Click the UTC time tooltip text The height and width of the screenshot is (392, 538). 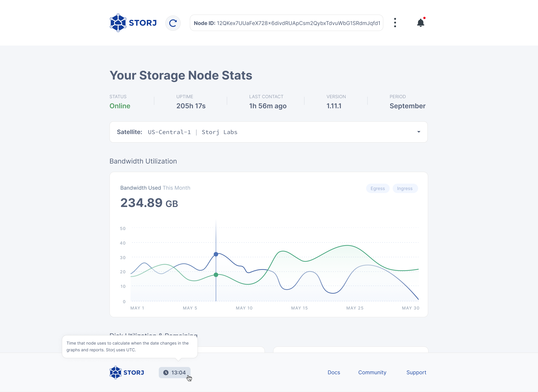point(128,346)
